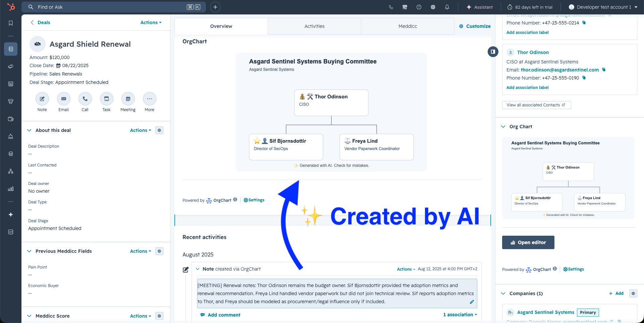
Task: Switch to the Meddicc tab
Action: [408, 26]
